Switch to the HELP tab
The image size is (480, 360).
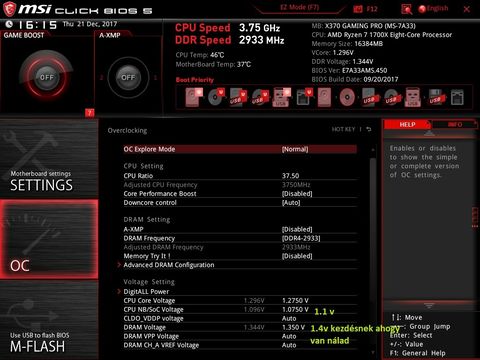(407, 124)
